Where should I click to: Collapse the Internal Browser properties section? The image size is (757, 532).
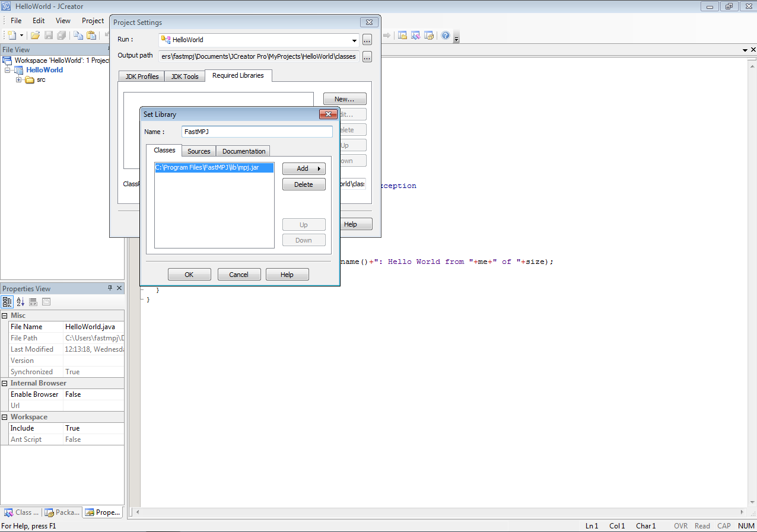5,383
